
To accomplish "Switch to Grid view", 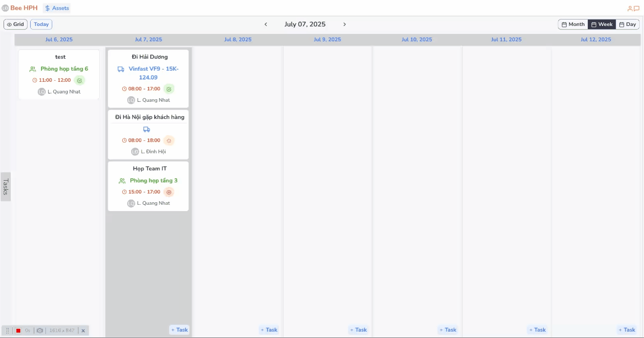I will click(x=16, y=24).
